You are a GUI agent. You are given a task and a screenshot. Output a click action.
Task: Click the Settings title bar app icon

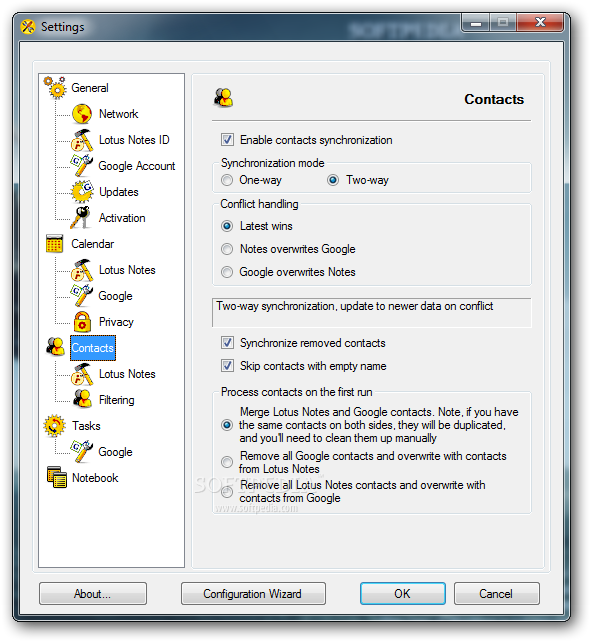[28, 27]
